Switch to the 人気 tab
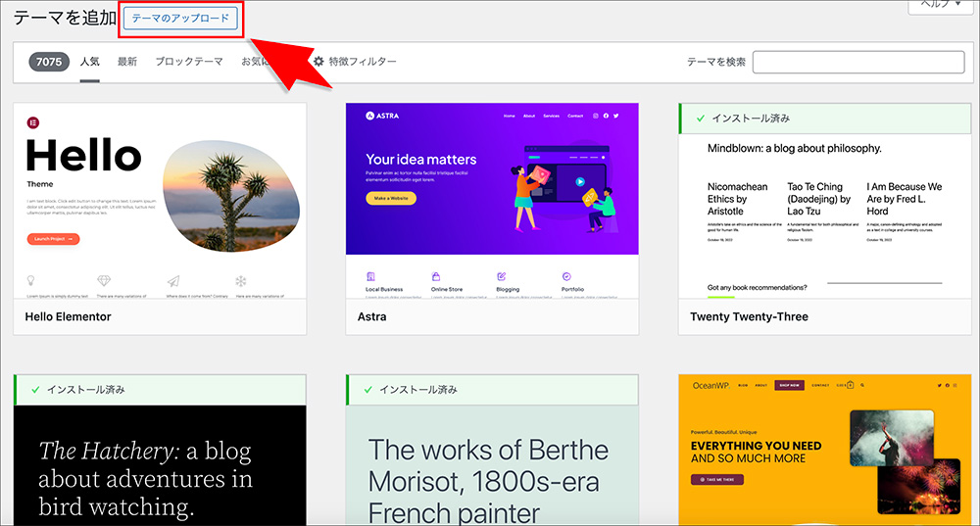This screenshot has width=980, height=526. tap(90, 62)
